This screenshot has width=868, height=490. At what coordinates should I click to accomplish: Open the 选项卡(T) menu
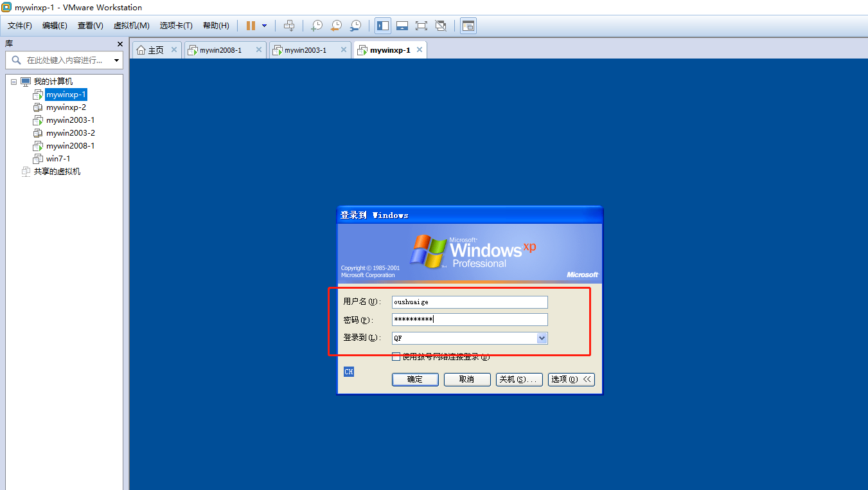point(176,26)
